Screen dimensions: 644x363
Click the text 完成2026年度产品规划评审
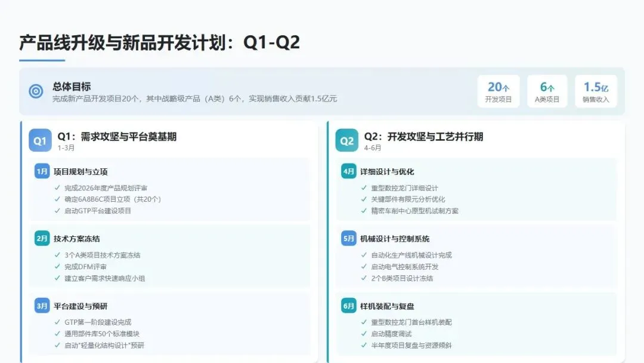tap(106, 188)
